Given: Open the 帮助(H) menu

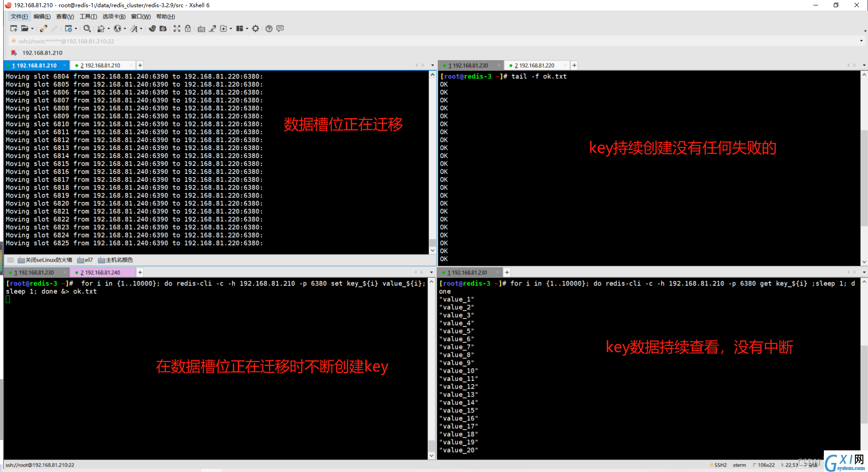Looking at the screenshot, I should (165, 17).
